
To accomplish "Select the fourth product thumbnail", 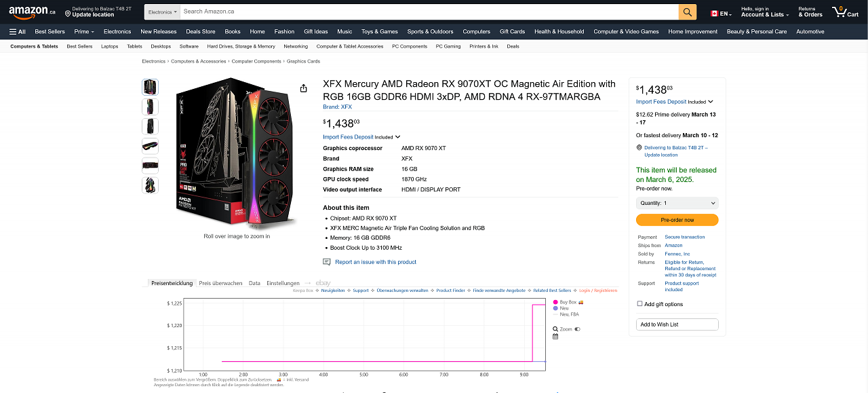I will point(150,146).
